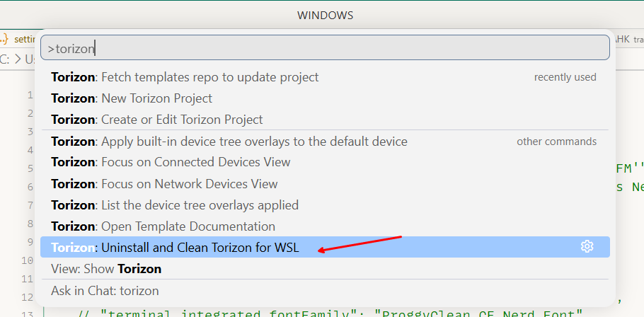This screenshot has width=644, height=317.
Task: Click the gear icon on the highlighted command
Action: pos(587,246)
